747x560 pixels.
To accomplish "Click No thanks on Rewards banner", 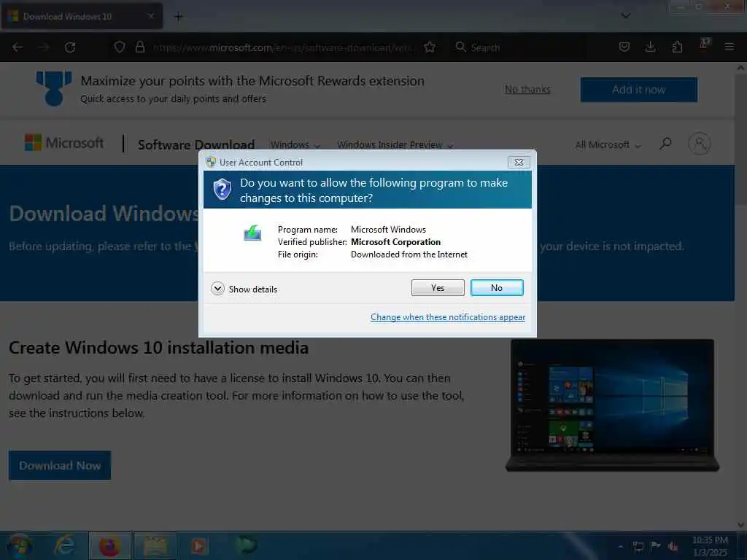I will click(527, 90).
